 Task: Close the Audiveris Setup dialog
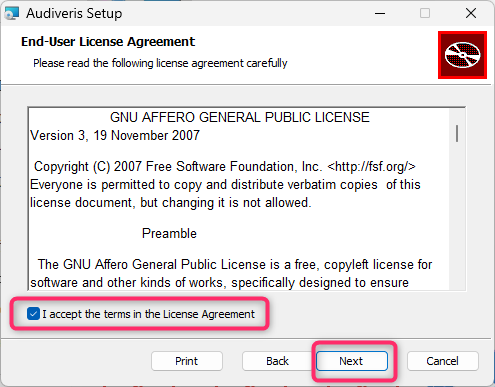(471, 13)
